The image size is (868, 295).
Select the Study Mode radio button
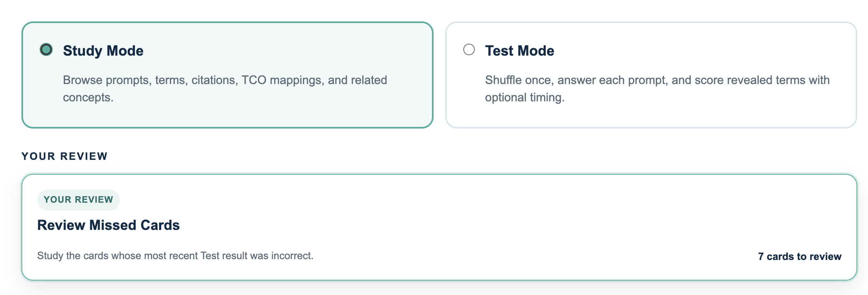(46, 50)
